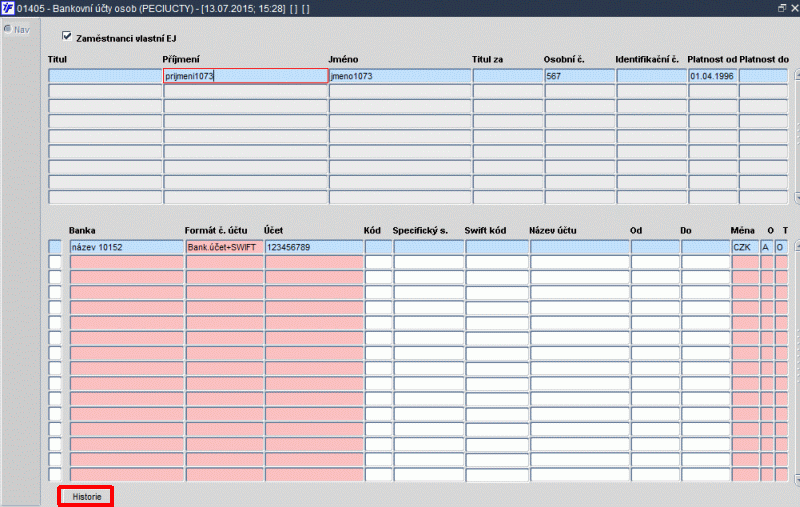Image resolution: width=800 pixels, height=507 pixels.
Task: Select the Nav radio option
Action: (x=8, y=29)
